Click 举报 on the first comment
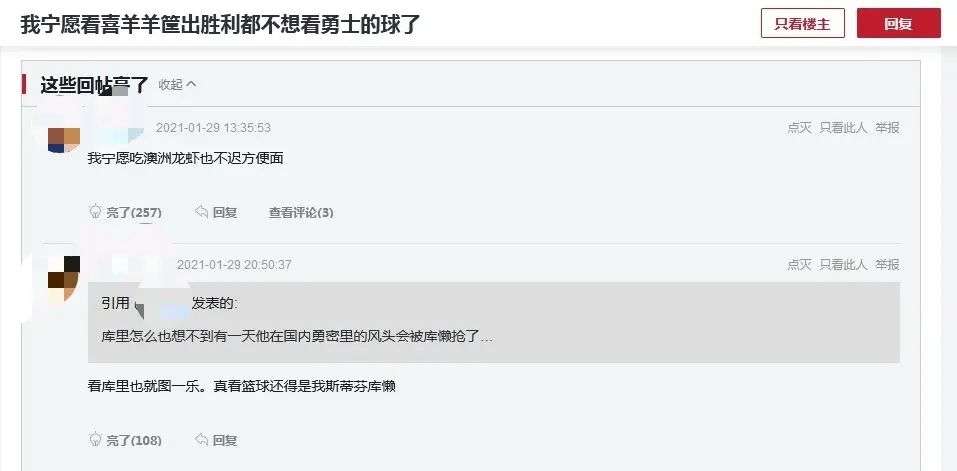The width and height of the screenshot is (957, 471). (887, 128)
